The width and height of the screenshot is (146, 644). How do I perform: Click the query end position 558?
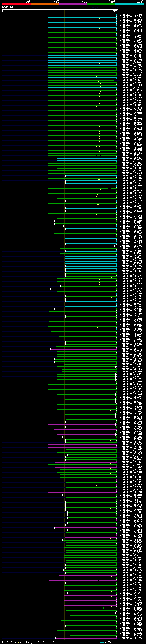click(x=115, y=11)
